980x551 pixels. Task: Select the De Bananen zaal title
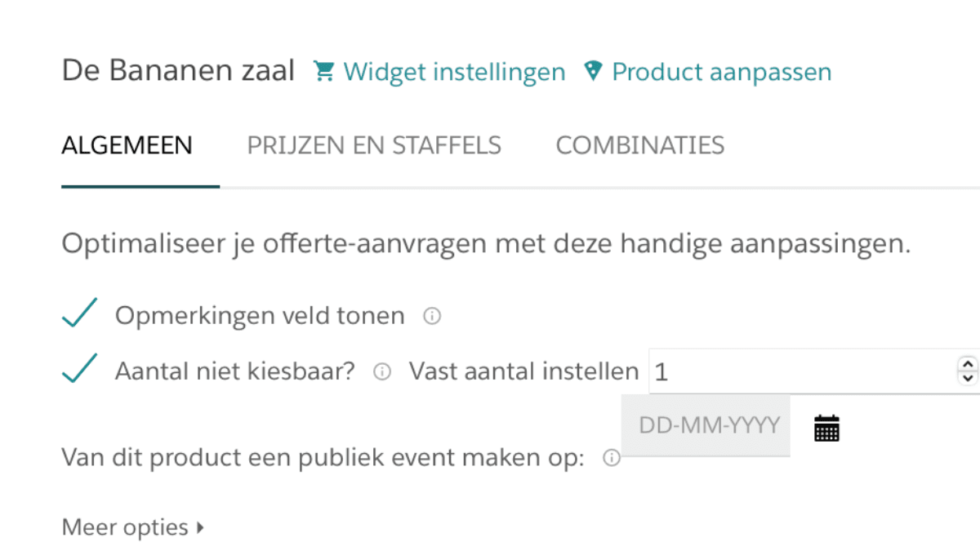tap(178, 70)
